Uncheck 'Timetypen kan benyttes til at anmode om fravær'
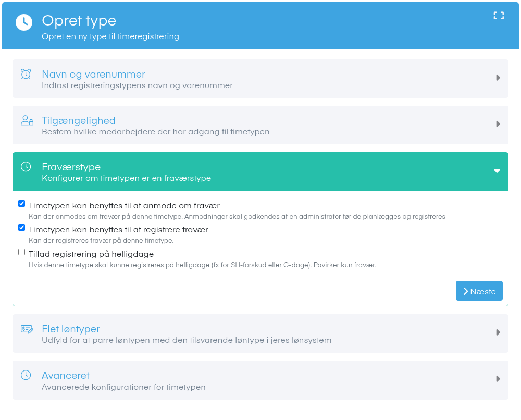Image resolution: width=521 pixels, height=420 pixels. tap(21, 203)
